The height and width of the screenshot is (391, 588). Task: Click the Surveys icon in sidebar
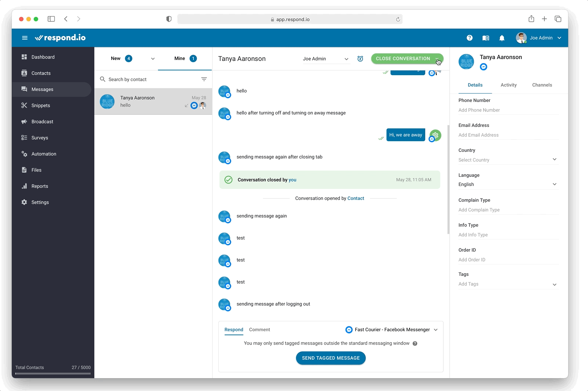coord(24,138)
